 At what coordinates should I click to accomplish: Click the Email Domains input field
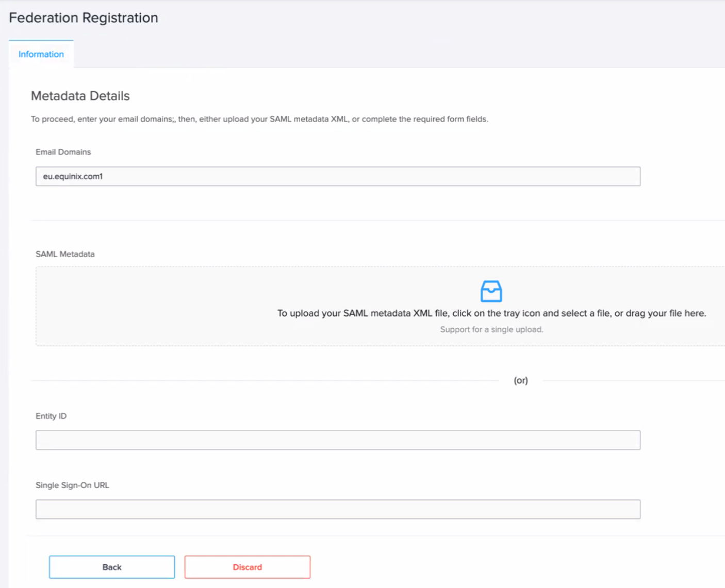coord(338,176)
